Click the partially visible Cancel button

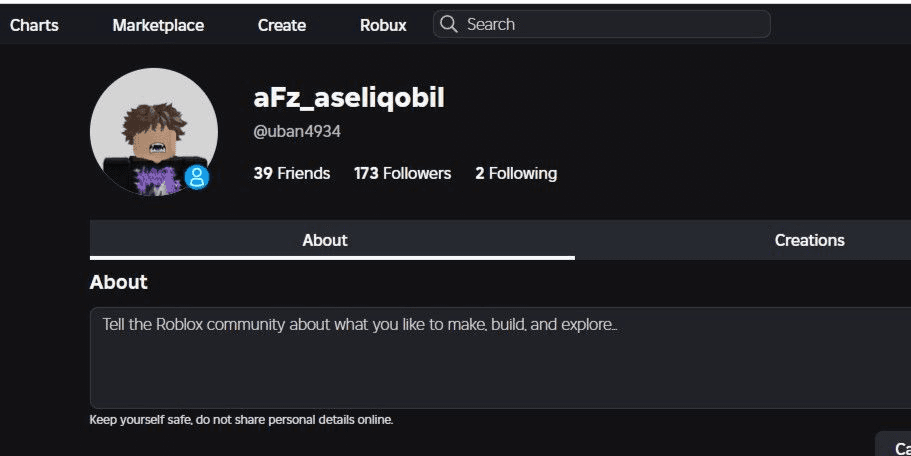894,444
